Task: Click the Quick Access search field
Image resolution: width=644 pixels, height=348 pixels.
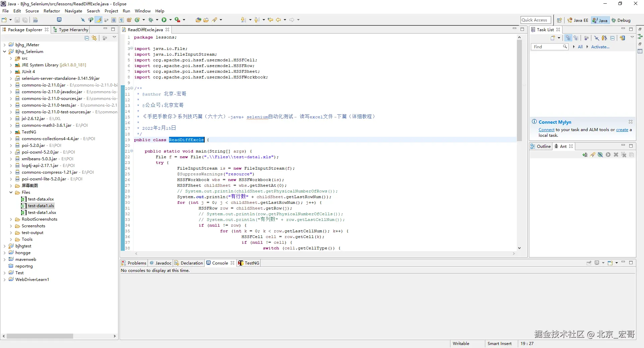Action: (x=535, y=20)
